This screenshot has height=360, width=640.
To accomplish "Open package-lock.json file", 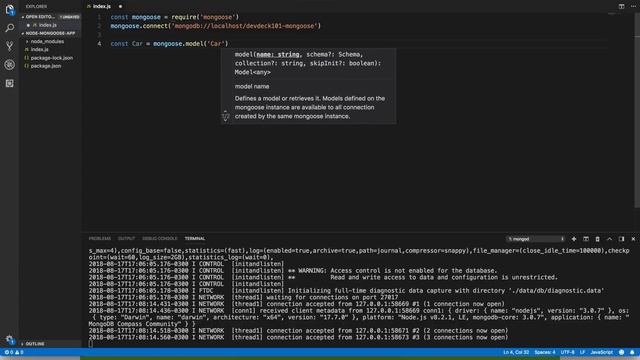I will point(51,58).
